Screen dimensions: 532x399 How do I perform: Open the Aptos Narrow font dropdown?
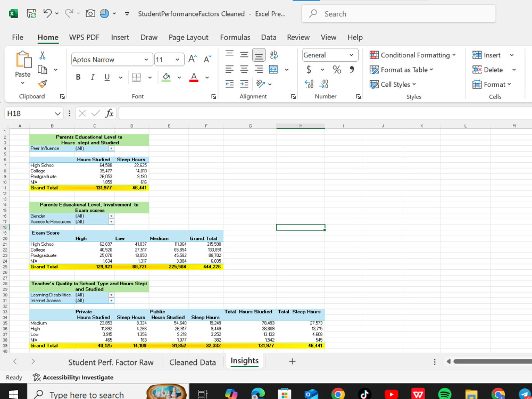[x=146, y=60]
